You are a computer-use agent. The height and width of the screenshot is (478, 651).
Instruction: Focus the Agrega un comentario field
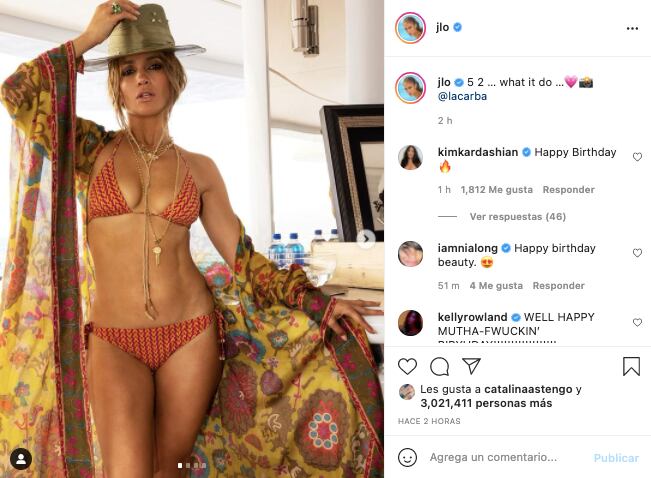tap(493, 457)
